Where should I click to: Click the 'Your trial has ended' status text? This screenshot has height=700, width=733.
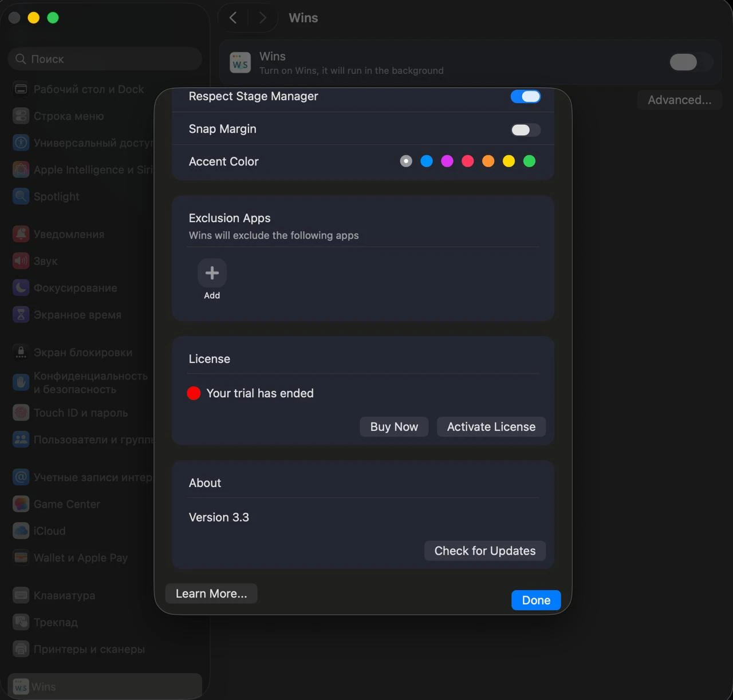click(x=260, y=393)
